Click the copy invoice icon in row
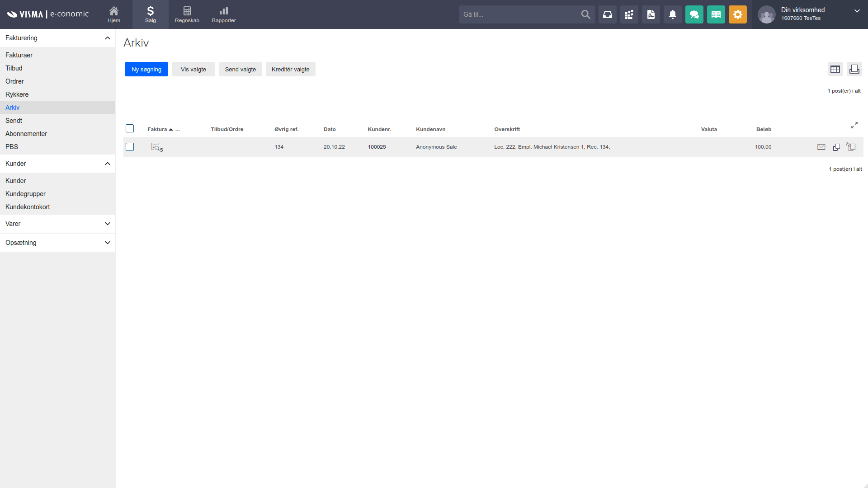Screen dimensions: 868x488 [x=836, y=147]
